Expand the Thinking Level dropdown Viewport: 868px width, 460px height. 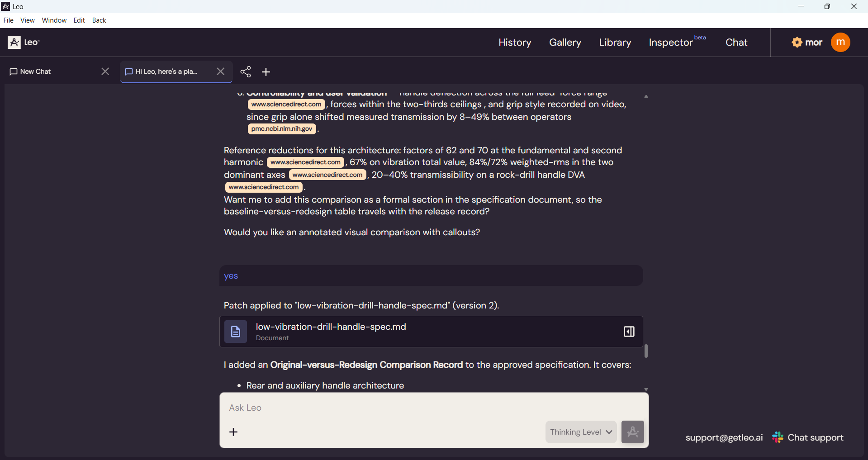(581, 432)
